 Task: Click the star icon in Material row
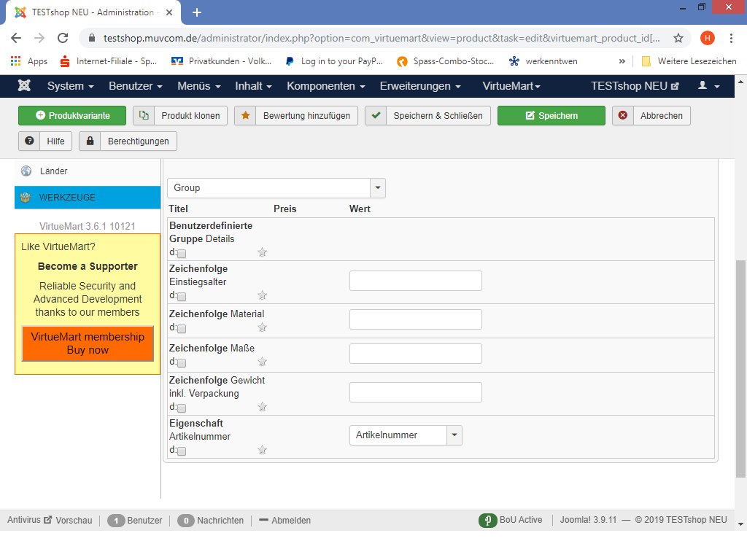tap(263, 327)
